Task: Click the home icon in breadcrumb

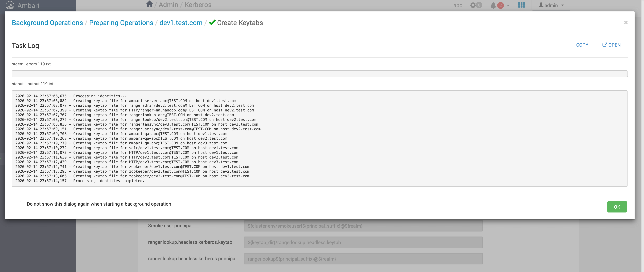Action: pos(149,5)
